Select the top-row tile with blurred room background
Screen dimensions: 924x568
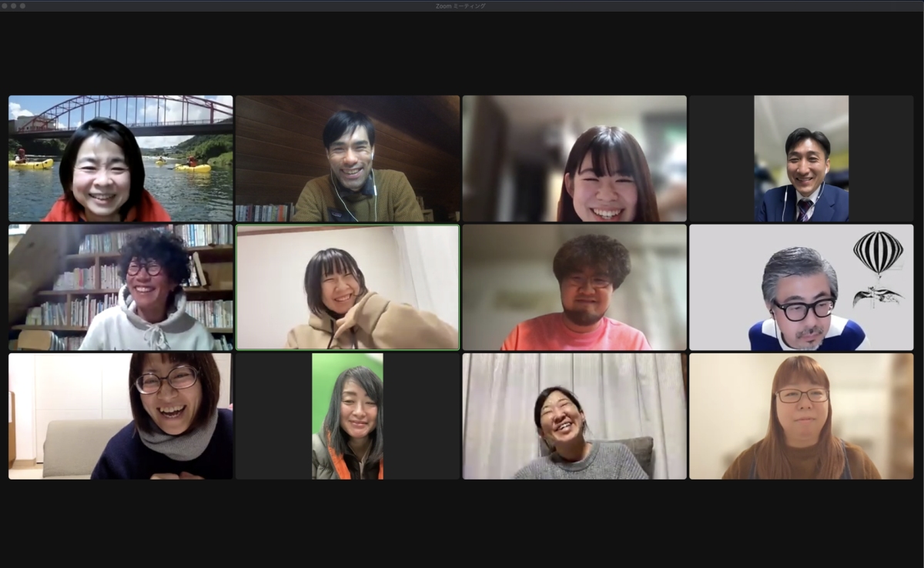coord(574,159)
